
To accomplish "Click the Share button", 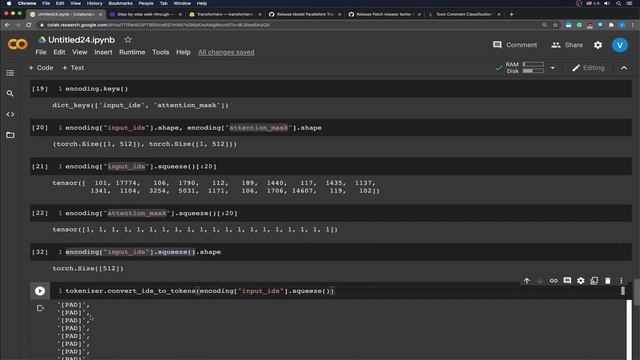I will coord(567,45).
